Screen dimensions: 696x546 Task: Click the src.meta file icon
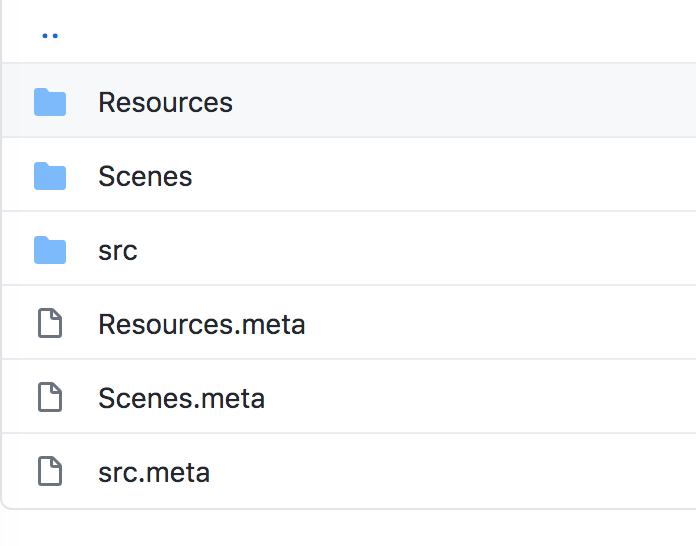point(50,472)
